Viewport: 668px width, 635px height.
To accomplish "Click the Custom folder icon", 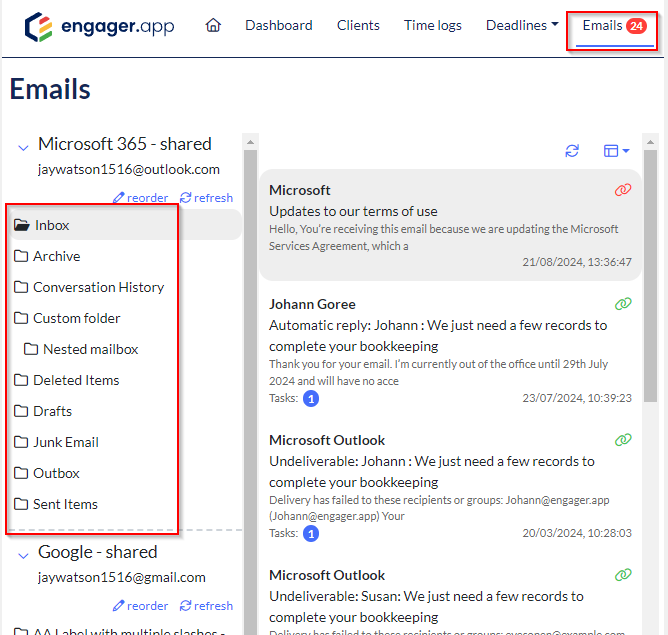I will coord(21,319).
